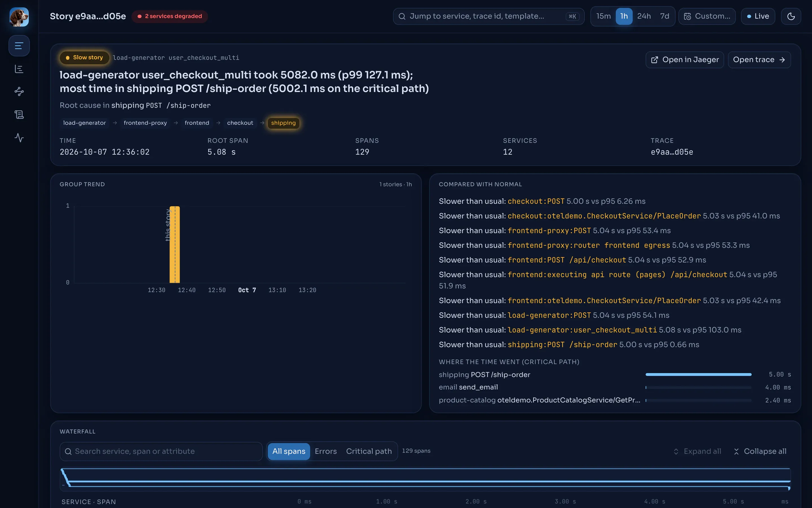Filter waterfall to Errors
This screenshot has height=508, width=812.
(325, 451)
